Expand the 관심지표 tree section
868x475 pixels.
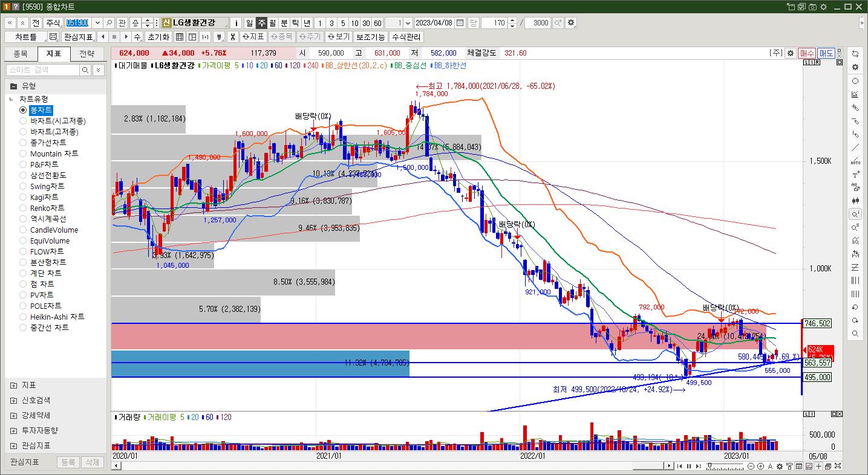pos(14,445)
